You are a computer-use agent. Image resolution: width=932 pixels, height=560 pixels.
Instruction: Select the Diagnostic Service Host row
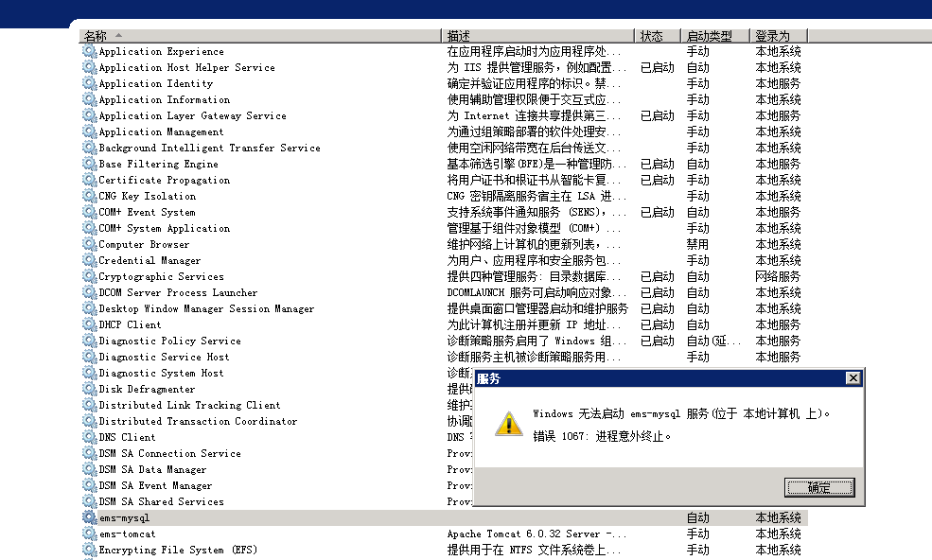[x=444, y=356]
